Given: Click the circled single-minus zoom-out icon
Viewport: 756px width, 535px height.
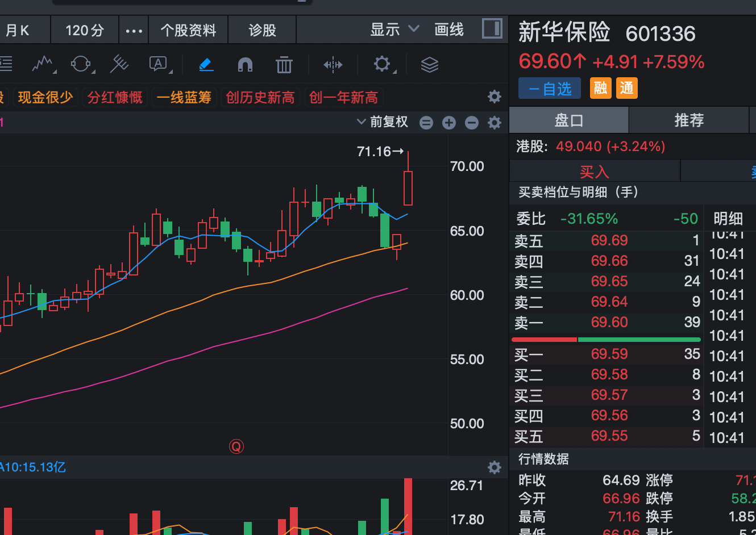Looking at the screenshot, I should (472, 123).
